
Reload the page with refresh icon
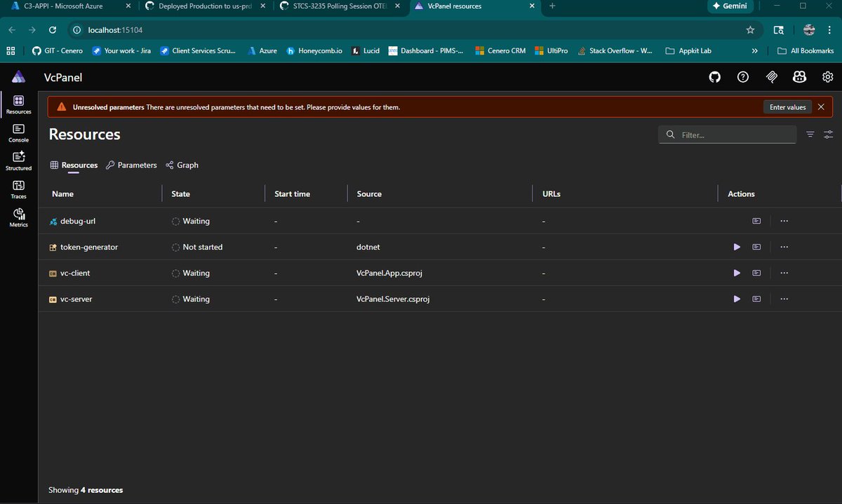pos(52,30)
